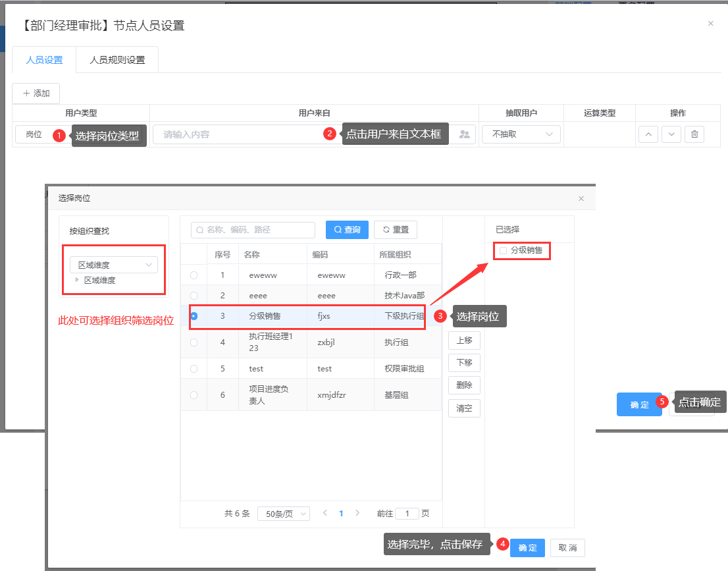Select radio button for row eweww
The width and height of the screenshot is (728, 571).
[194, 275]
